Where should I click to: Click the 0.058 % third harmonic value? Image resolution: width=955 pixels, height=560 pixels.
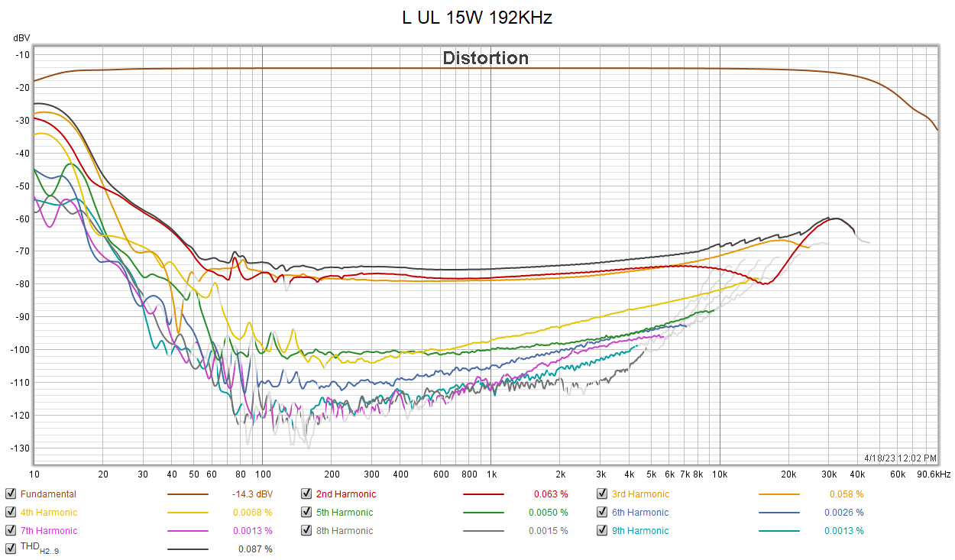(847, 494)
